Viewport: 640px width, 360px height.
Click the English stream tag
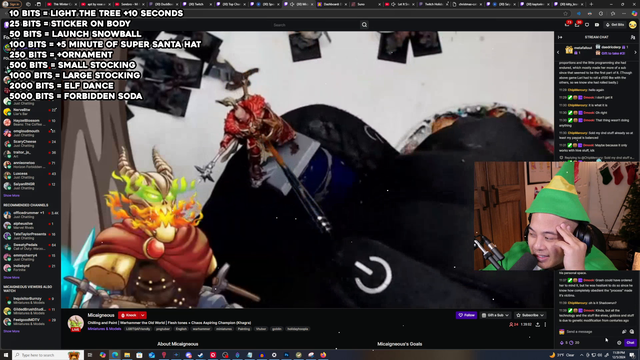point(181,329)
